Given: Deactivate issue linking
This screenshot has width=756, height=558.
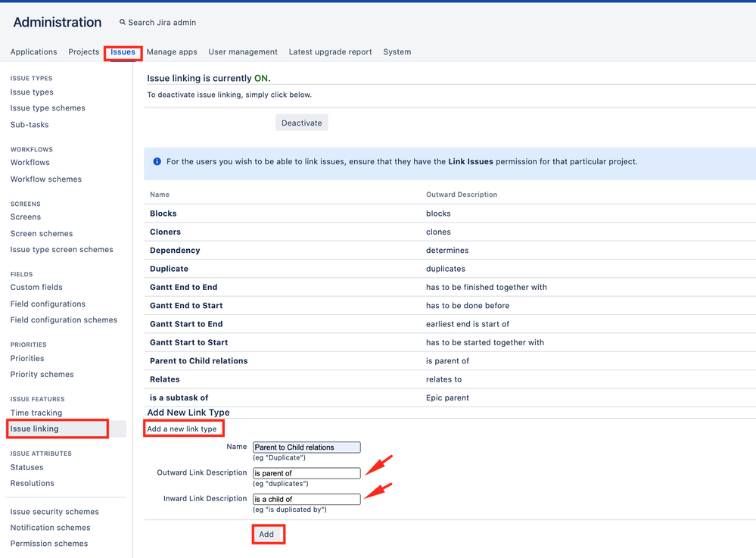Looking at the screenshot, I should (302, 123).
